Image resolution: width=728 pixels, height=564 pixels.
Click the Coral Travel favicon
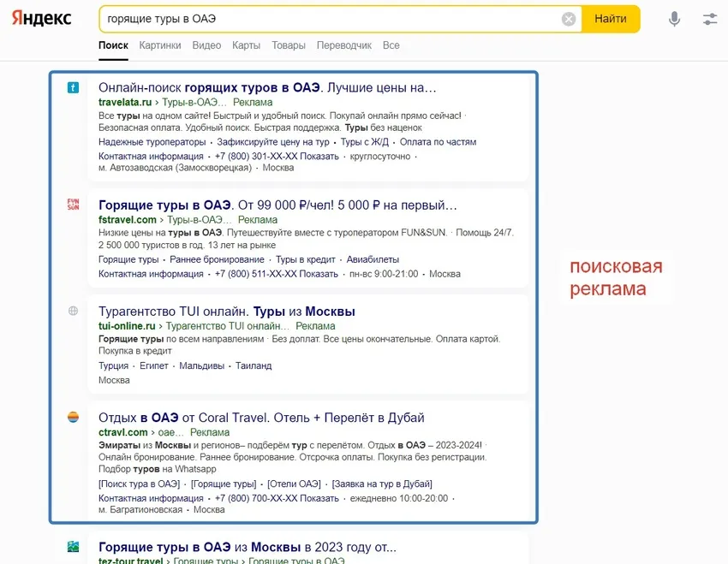point(73,418)
